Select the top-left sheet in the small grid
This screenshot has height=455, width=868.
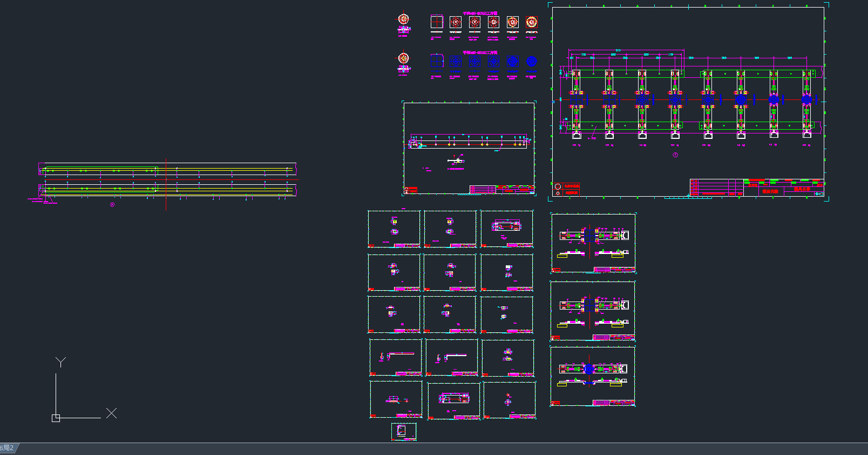(x=394, y=229)
